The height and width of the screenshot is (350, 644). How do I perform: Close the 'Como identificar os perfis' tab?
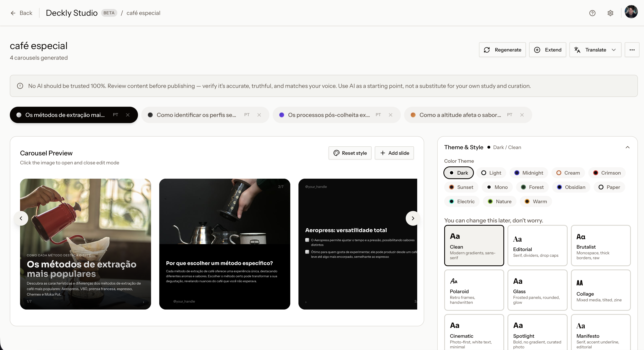[x=259, y=115]
